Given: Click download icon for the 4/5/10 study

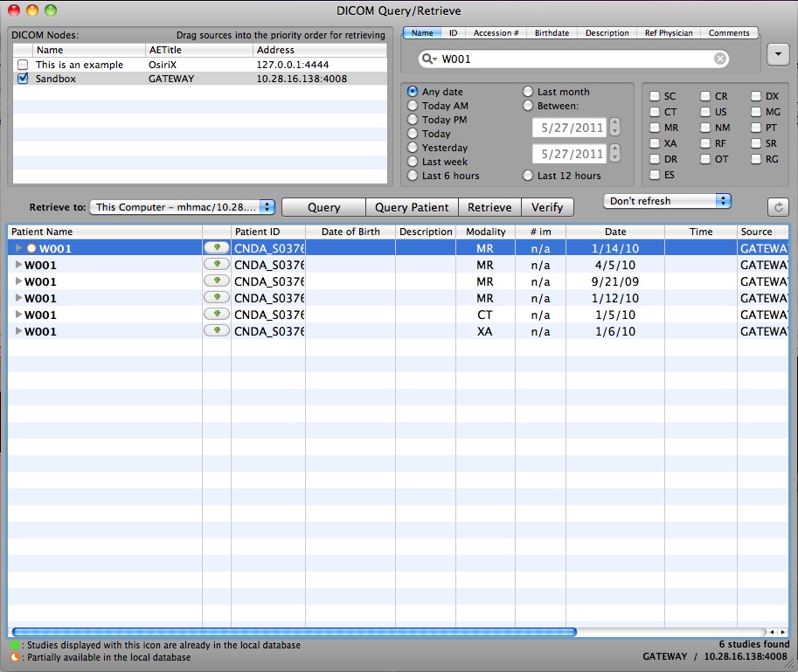Looking at the screenshot, I should point(216,265).
